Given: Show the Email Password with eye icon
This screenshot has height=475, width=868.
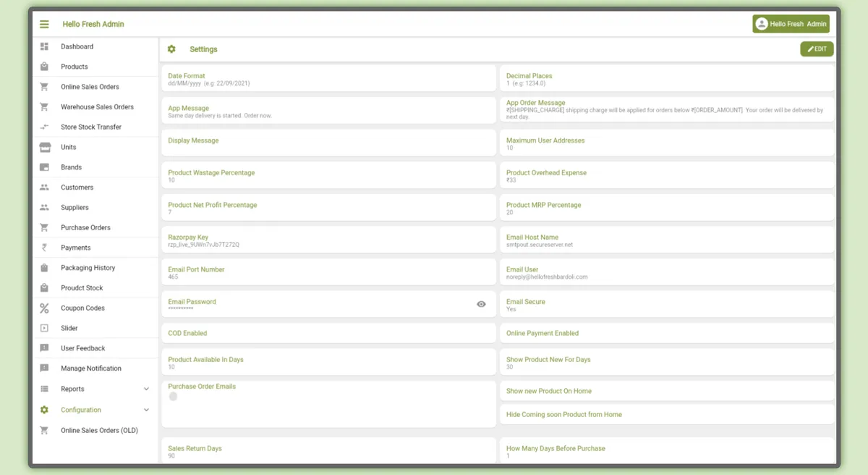Looking at the screenshot, I should 481,304.
